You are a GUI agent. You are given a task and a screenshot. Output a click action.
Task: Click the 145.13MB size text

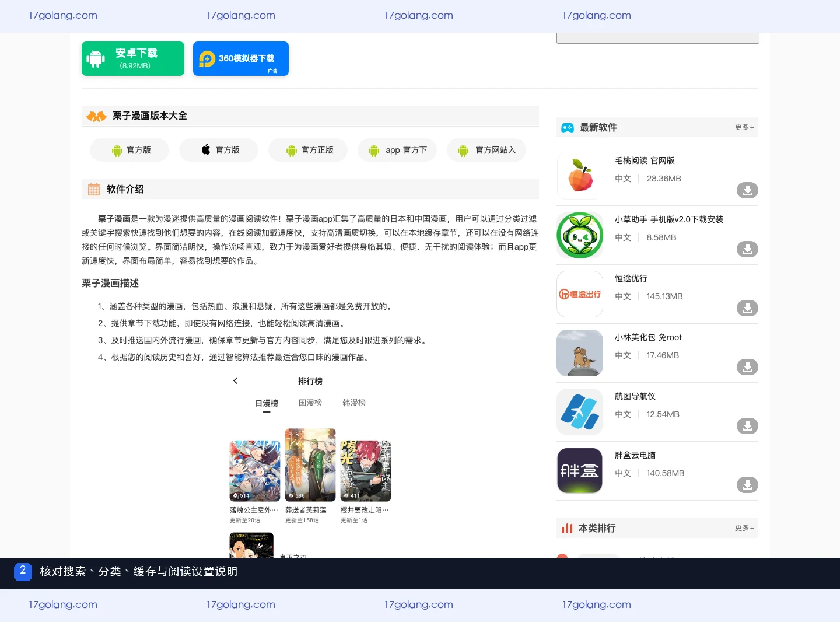click(664, 296)
